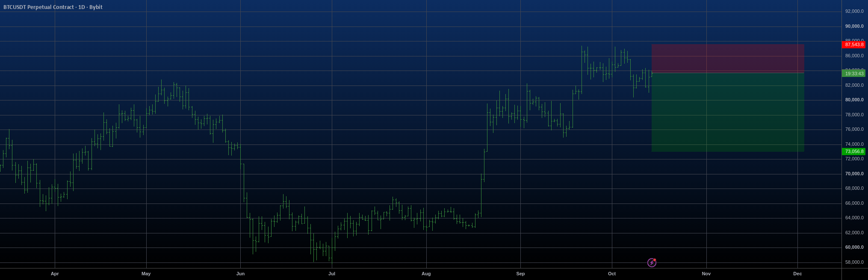868x280 pixels.
Task: Click the Aug label on the time axis
Action: pos(426,274)
